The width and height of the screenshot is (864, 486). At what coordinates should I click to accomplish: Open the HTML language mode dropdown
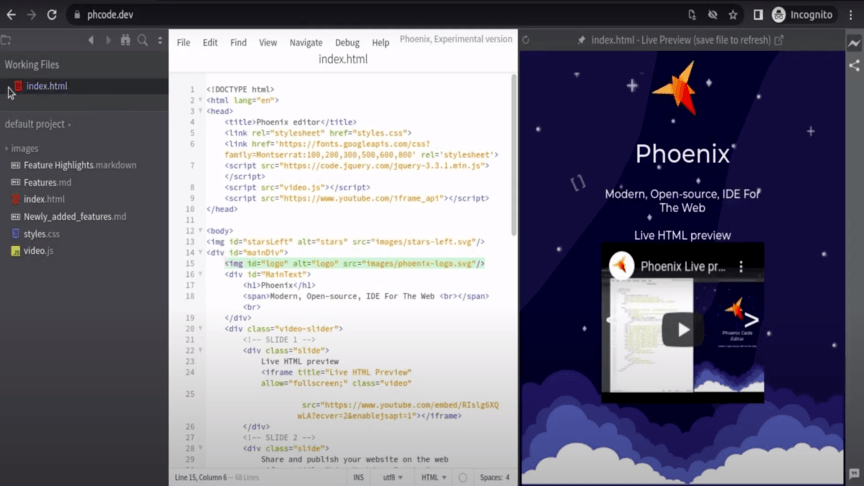[x=434, y=478]
